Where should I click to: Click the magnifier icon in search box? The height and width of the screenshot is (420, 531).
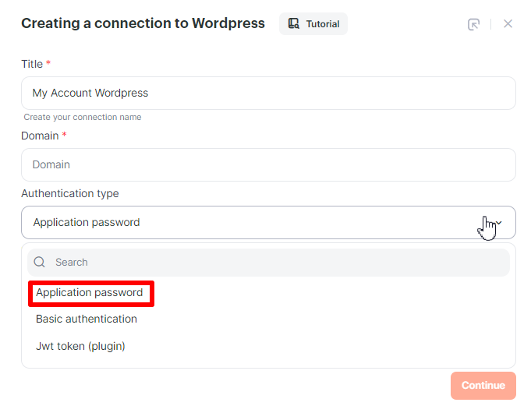[40, 263]
